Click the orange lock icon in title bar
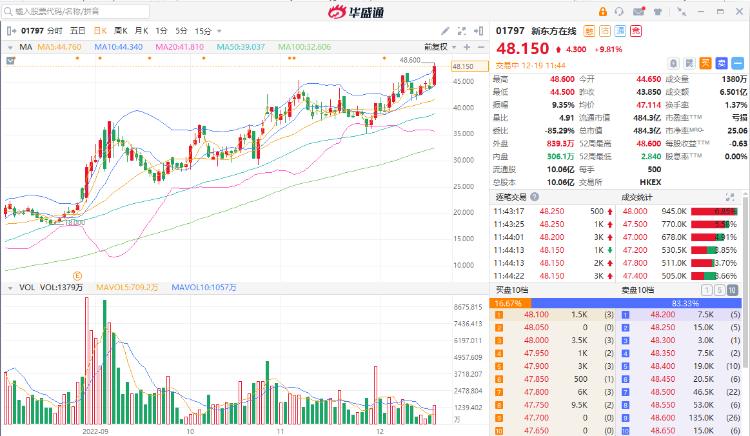Viewport: 750px width, 436px height. 600,13
